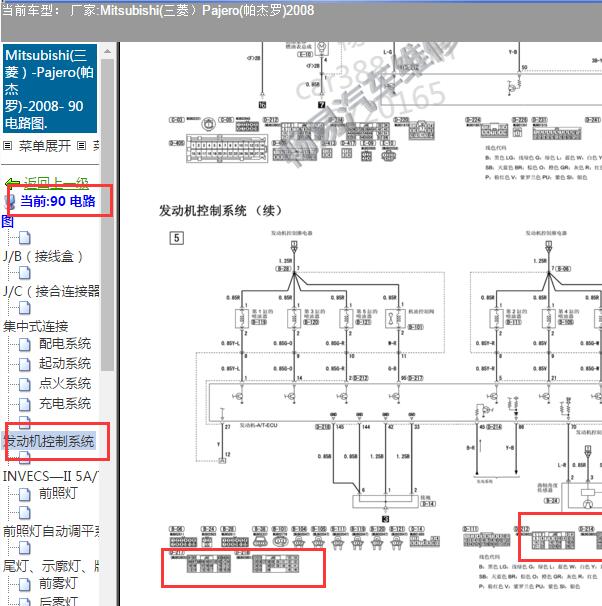Click the page icon next to 前照灯
This screenshot has width=602, height=606.
pos(24,493)
